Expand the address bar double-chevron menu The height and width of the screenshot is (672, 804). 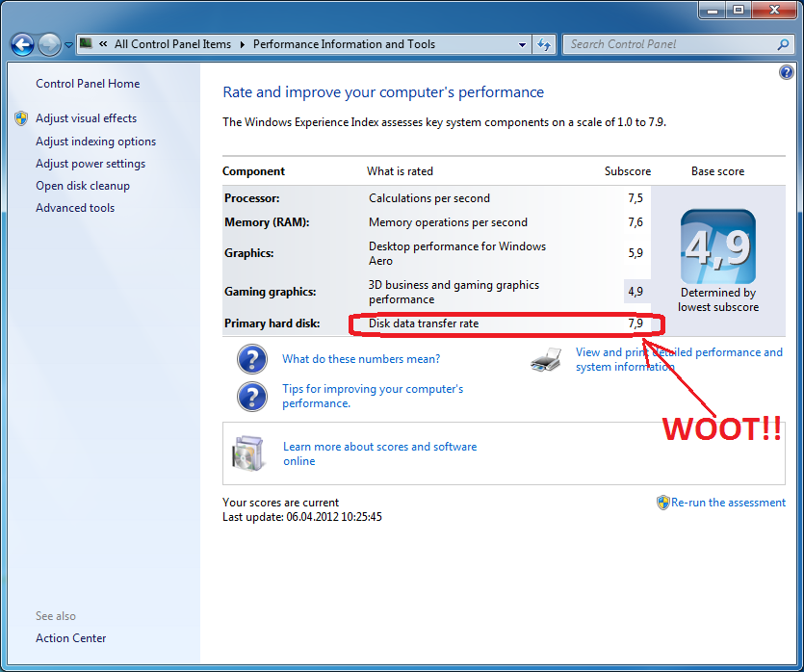point(103,44)
